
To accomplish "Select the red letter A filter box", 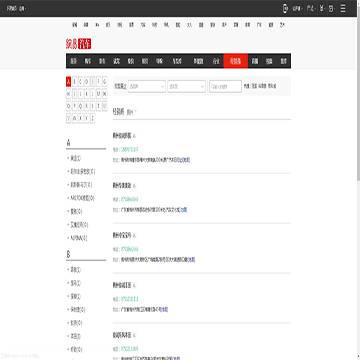I will (x=68, y=82).
